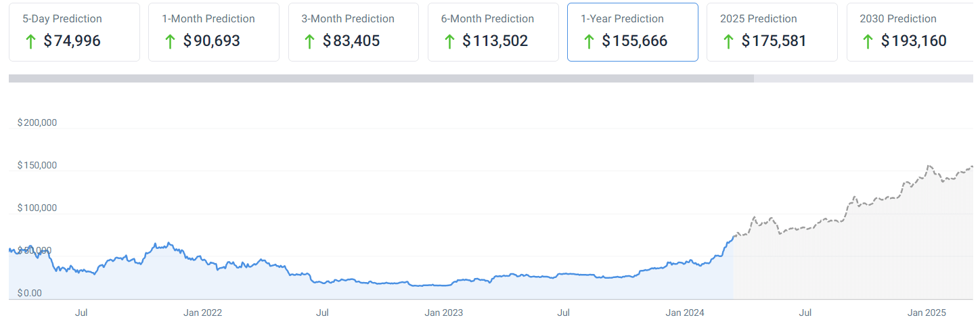Click the $155,666 1-Year price value
This screenshot has height=324, width=980.
click(634, 41)
